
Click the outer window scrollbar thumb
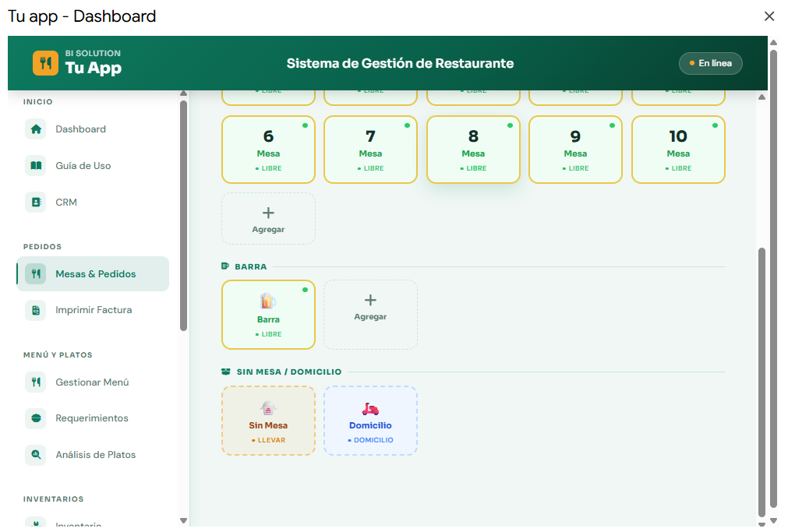[x=773, y=279]
